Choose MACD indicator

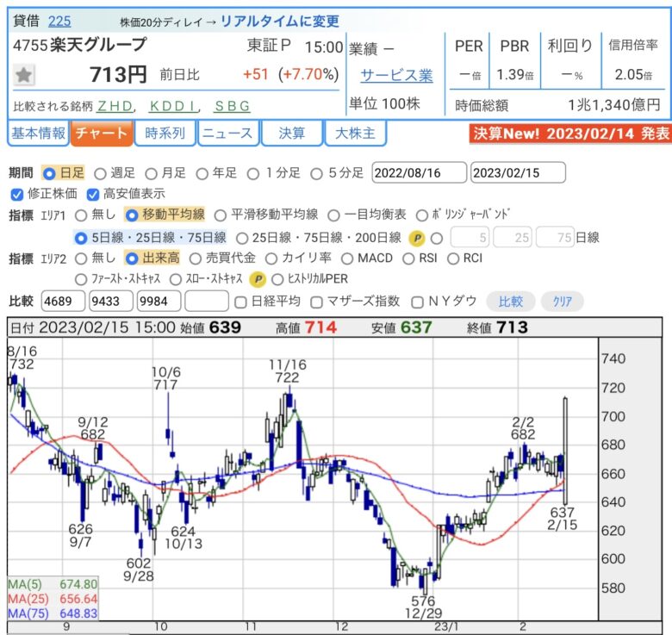pyautogui.click(x=347, y=258)
